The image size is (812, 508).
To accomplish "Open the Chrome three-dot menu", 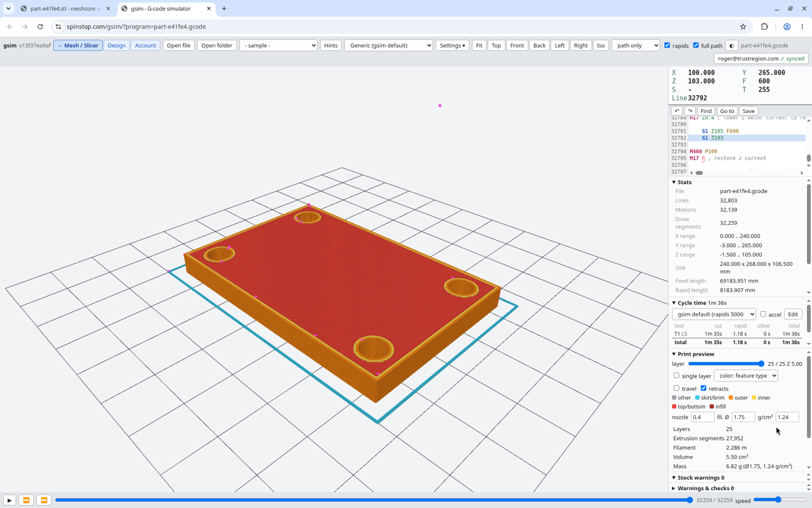I will [x=802, y=27].
